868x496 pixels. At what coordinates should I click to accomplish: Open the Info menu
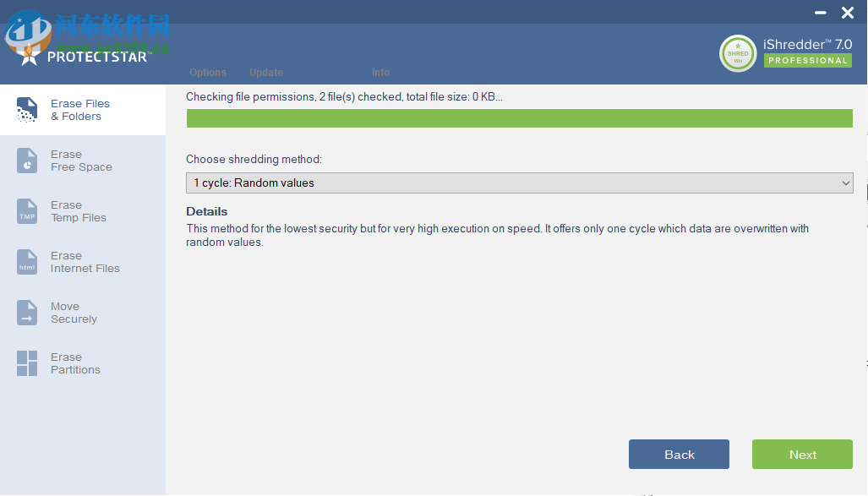380,73
